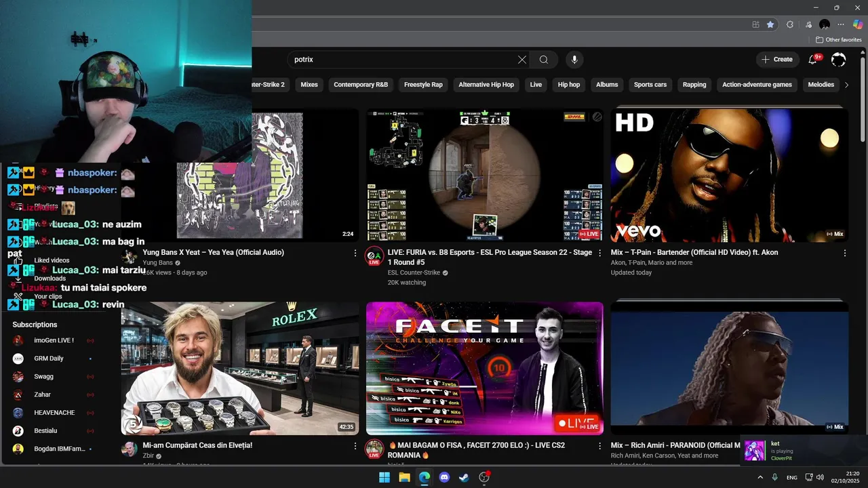Open Bestialu subscription channel

(53, 430)
